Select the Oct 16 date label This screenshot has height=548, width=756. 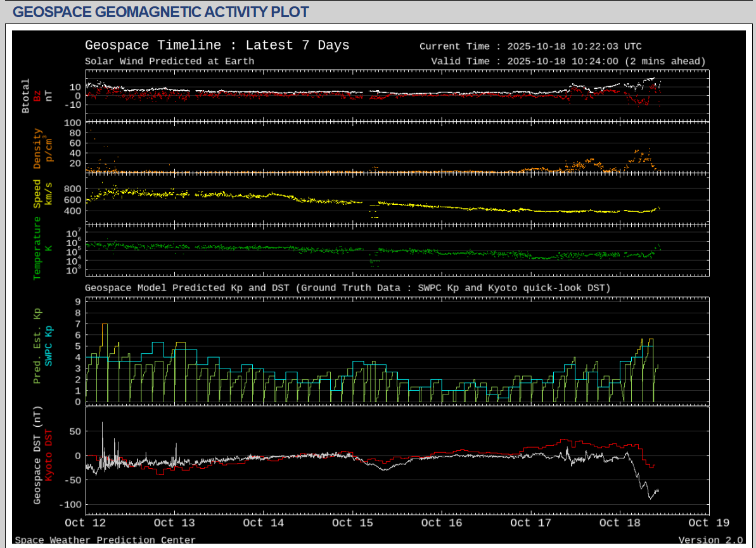(x=442, y=523)
